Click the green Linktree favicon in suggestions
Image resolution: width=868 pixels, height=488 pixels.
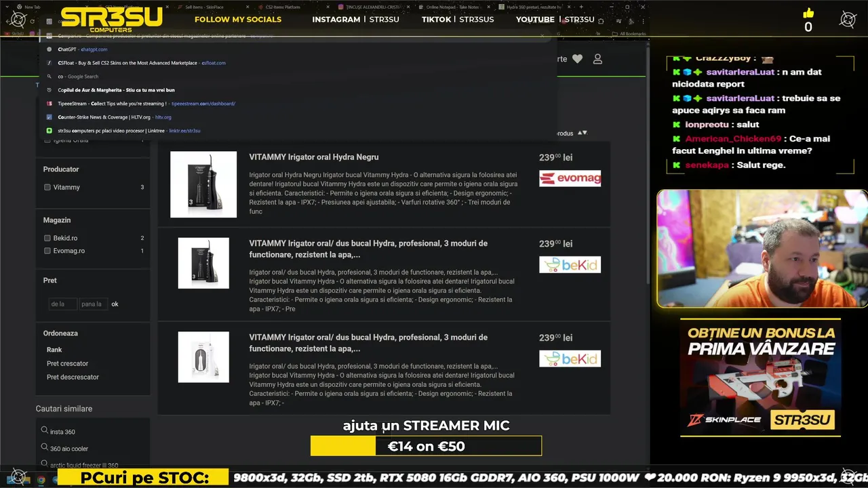pos(49,131)
